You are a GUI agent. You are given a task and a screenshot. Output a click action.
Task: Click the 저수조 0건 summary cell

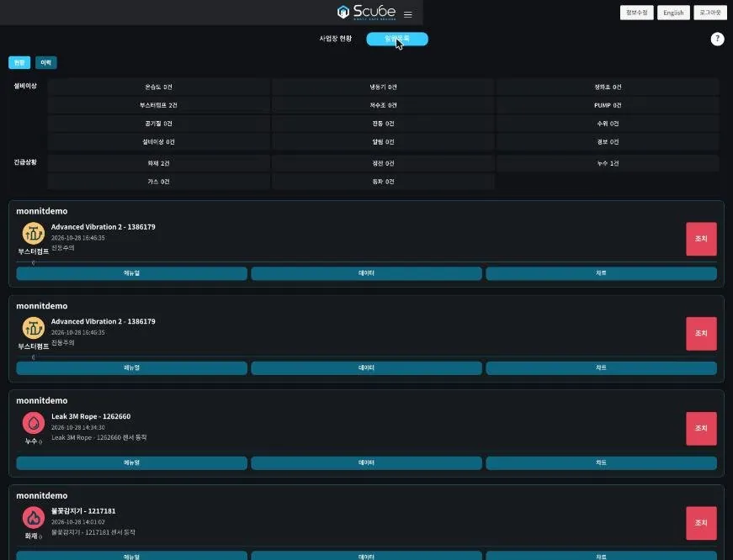[x=383, y=105]
